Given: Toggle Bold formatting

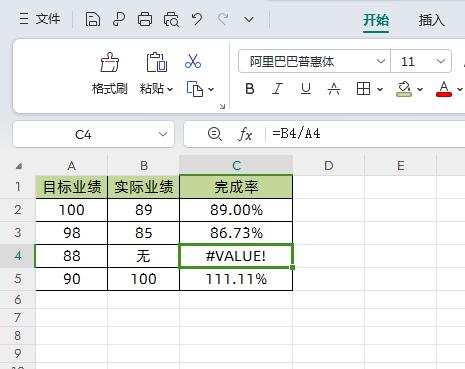Looking at the screenshot, I should (250, 89).
